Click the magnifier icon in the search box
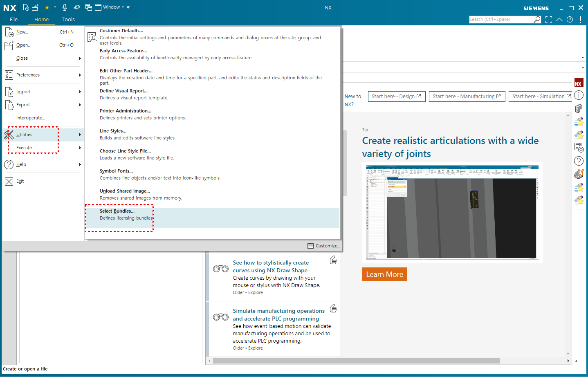This screenshot has width=588, height=377. [537, 19]
